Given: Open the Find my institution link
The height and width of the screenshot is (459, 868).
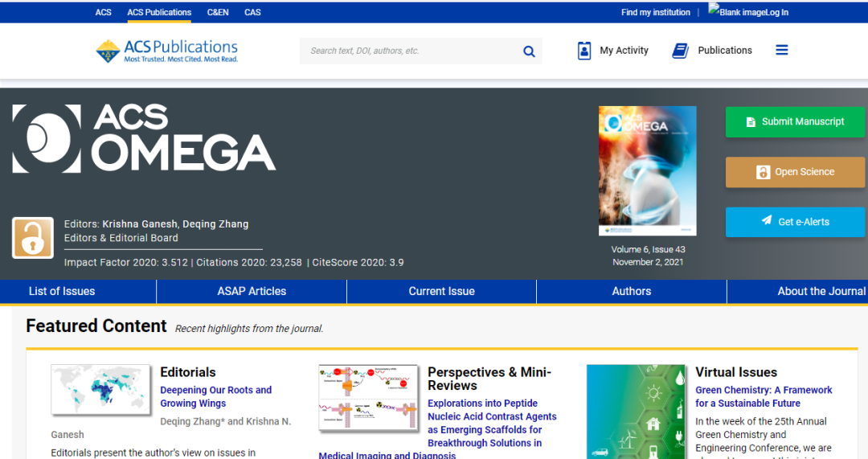Looking at the screenshot, I should 655,12.
